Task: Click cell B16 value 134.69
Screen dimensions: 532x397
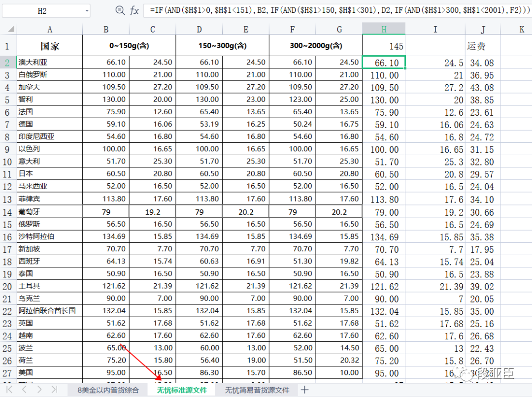Action: click(106, 236)
